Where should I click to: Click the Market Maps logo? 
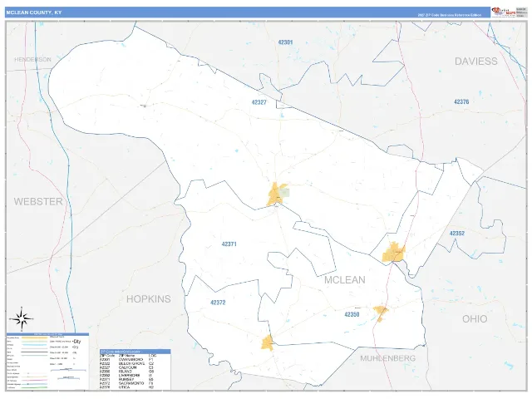pos(503,12)
